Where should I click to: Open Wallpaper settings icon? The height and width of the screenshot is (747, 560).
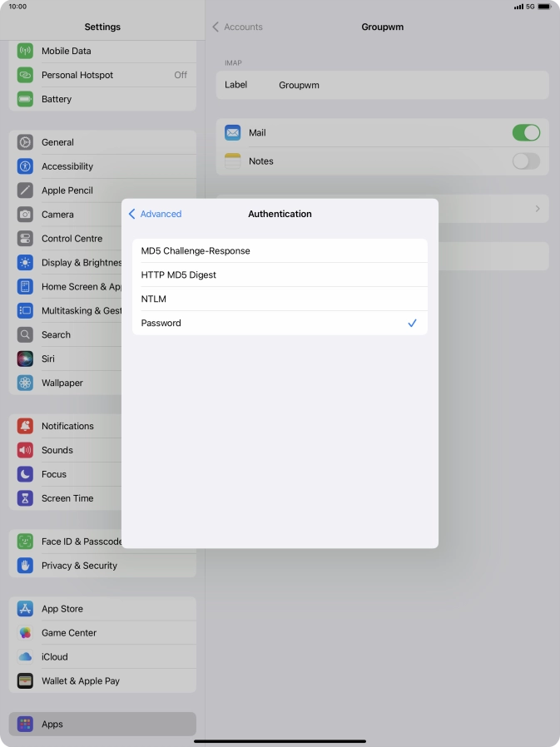pos(25,383)
